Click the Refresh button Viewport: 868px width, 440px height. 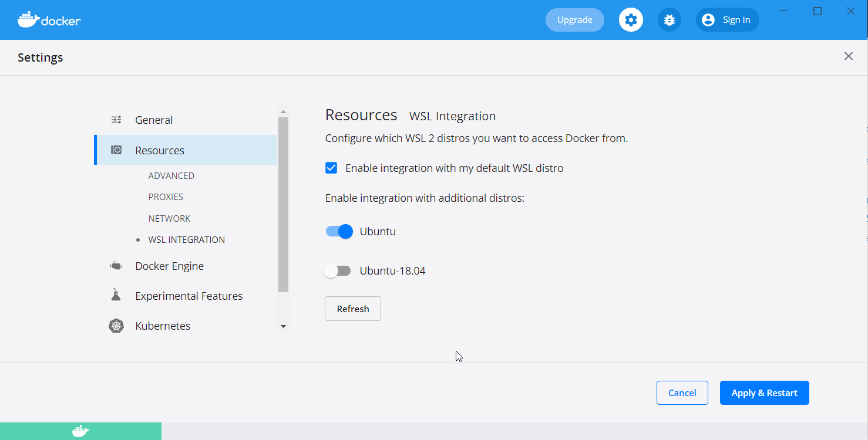pos(352,308)
